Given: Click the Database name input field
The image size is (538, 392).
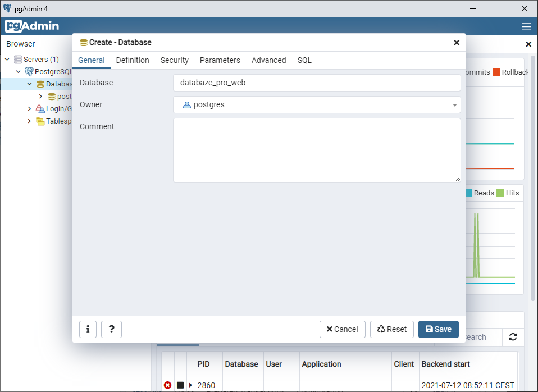Looking at the screenshot, I should (317, 83).
